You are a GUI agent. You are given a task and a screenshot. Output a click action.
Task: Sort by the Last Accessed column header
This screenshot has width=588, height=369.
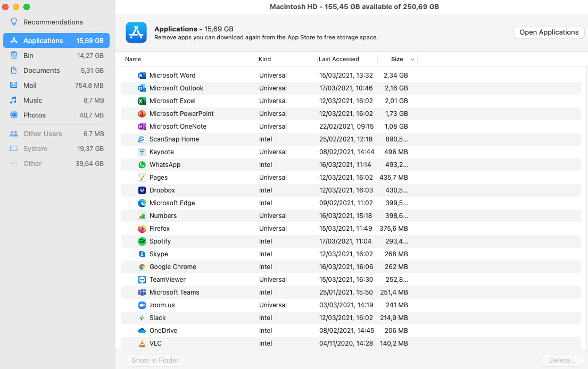(338, 59)
